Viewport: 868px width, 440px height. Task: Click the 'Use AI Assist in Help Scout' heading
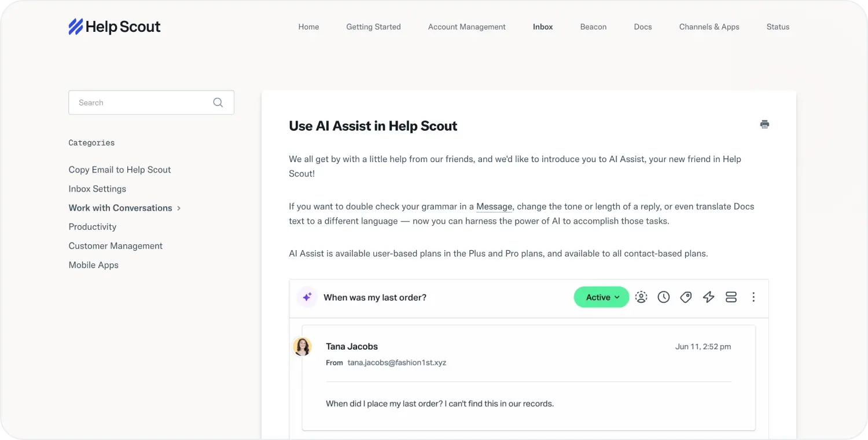click(x=373, y=126)
